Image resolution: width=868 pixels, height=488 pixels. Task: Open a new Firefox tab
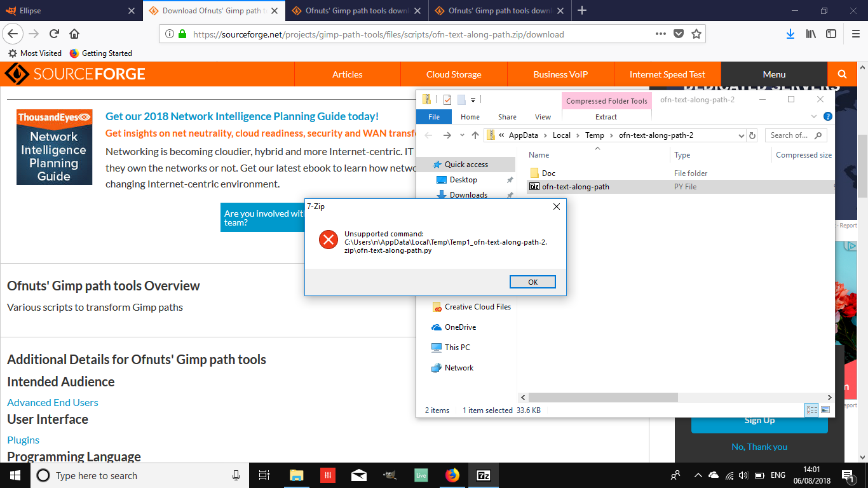(x=582, y=10)
